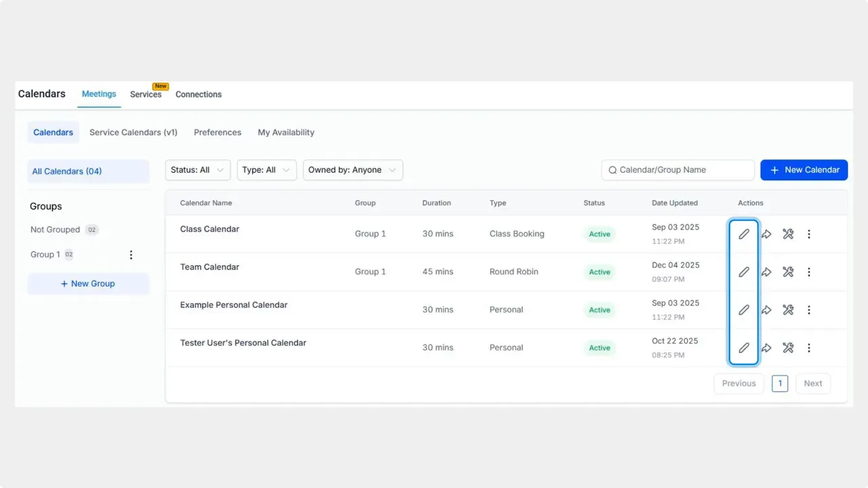Open the Group 1 three-dot options menu
Screen dimensions: 868x488
pyautogui.click(x=131, y=255)
